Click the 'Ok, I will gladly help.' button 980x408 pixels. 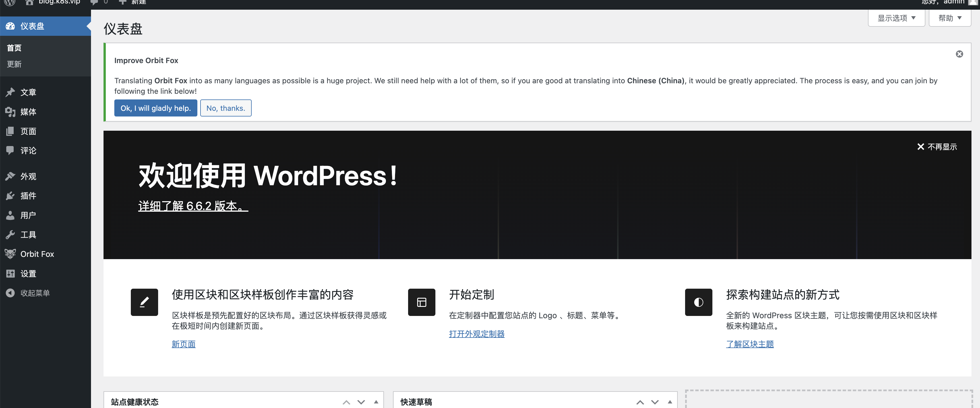(156, 108)
